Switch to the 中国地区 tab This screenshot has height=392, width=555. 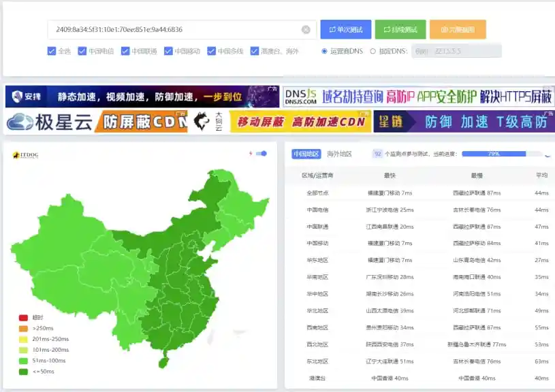click(x=307, y=153)
